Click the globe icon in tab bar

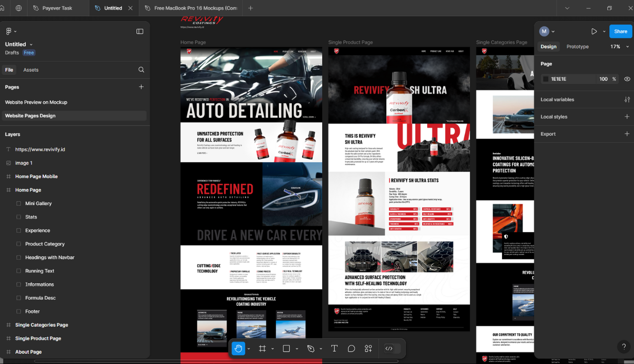click(19, 8)
